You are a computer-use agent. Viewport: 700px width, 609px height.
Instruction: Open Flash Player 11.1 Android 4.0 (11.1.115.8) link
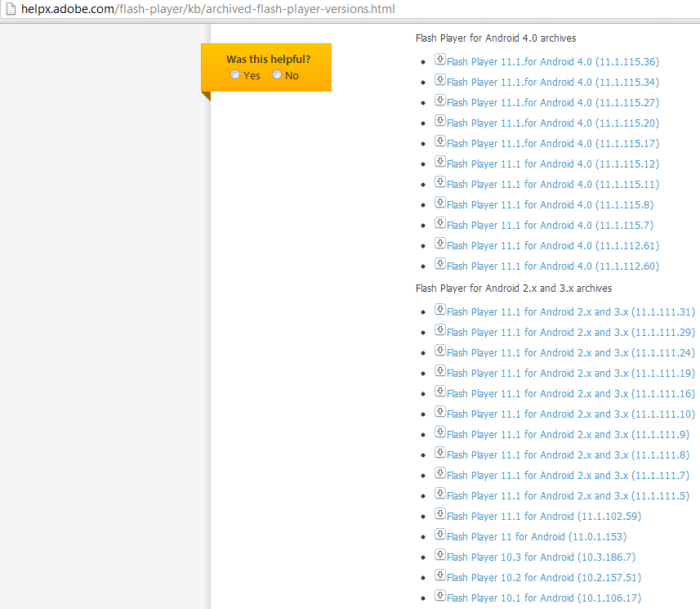click(550, 205)
